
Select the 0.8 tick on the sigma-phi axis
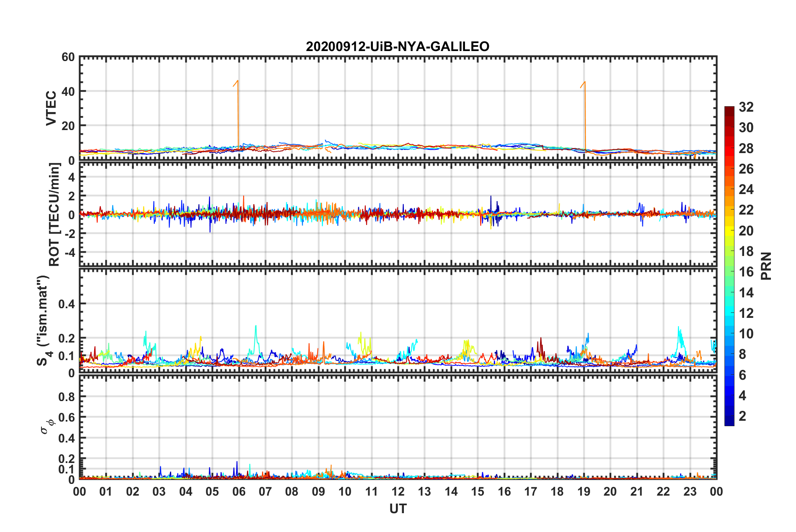[x=67, y=396]
